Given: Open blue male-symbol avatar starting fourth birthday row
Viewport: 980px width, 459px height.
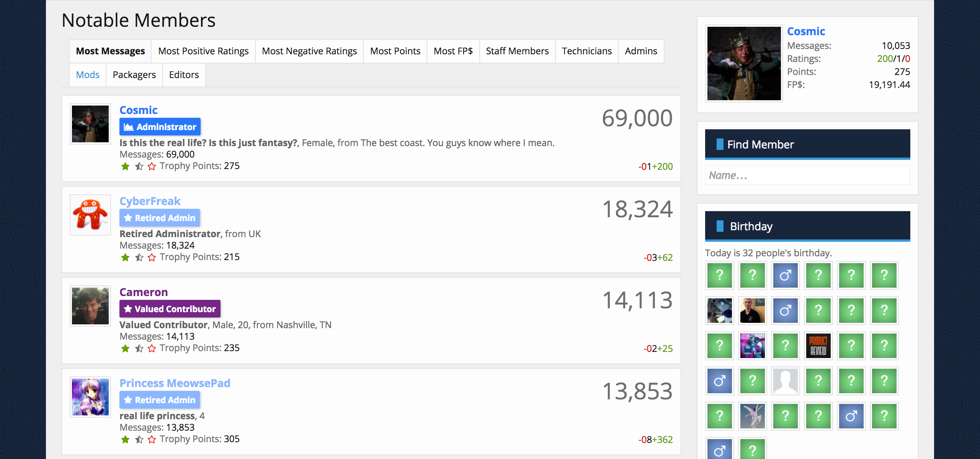Looking at the screenshot, I should pyautogui.click(x=720, y=381).
